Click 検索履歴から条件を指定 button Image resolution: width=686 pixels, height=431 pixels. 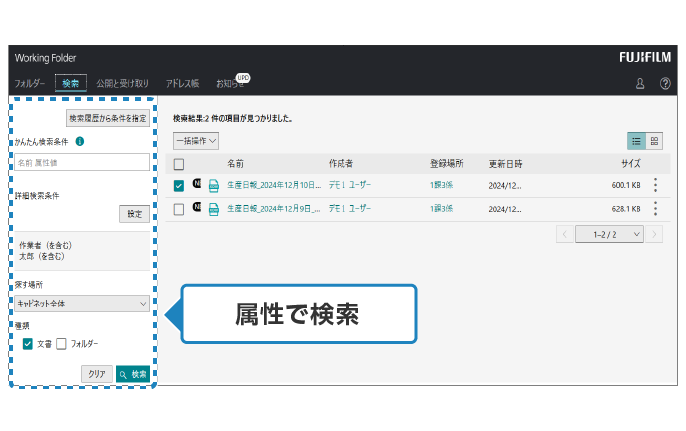(x=108, y=118)
